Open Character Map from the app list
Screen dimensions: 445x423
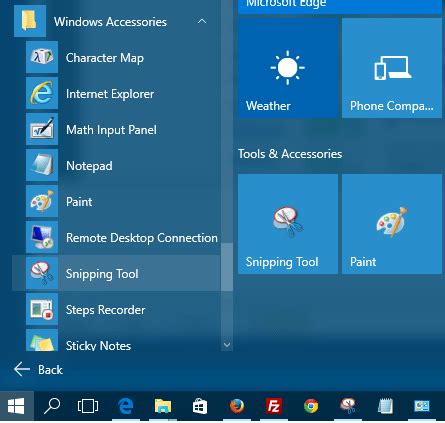click(116, 58)
